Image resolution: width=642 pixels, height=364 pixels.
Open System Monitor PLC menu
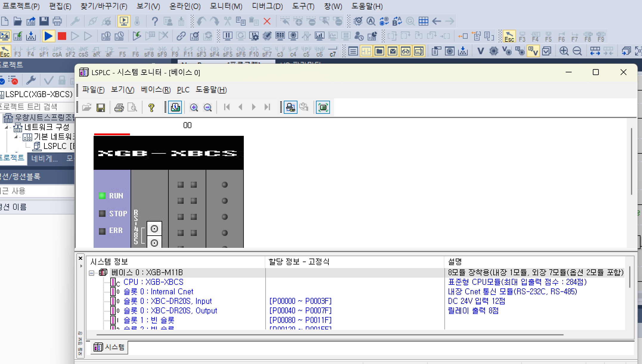183,90
